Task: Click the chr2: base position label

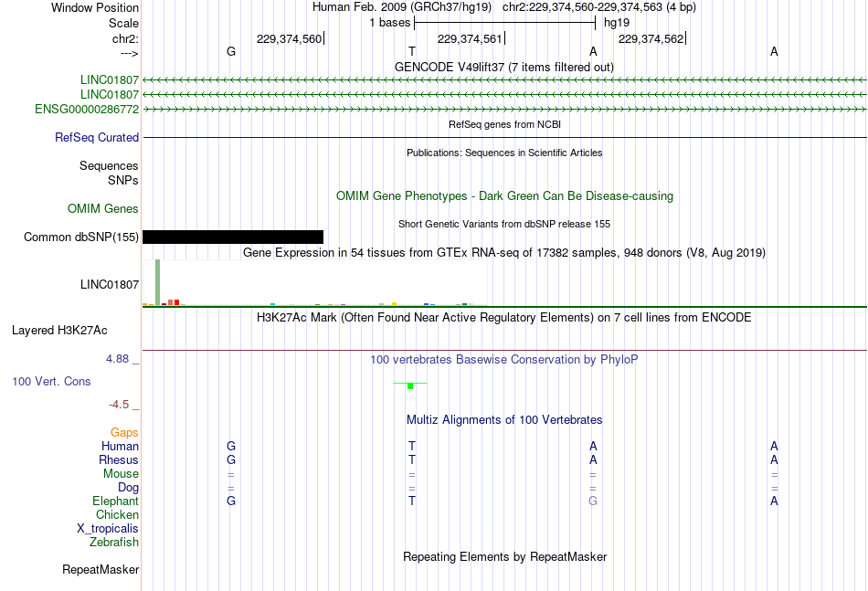Action: point(125,38)
